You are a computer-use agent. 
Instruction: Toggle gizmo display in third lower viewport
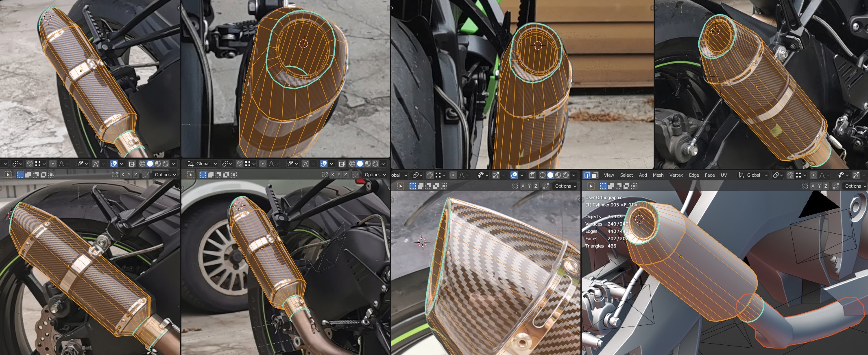(x=496, y=175)
